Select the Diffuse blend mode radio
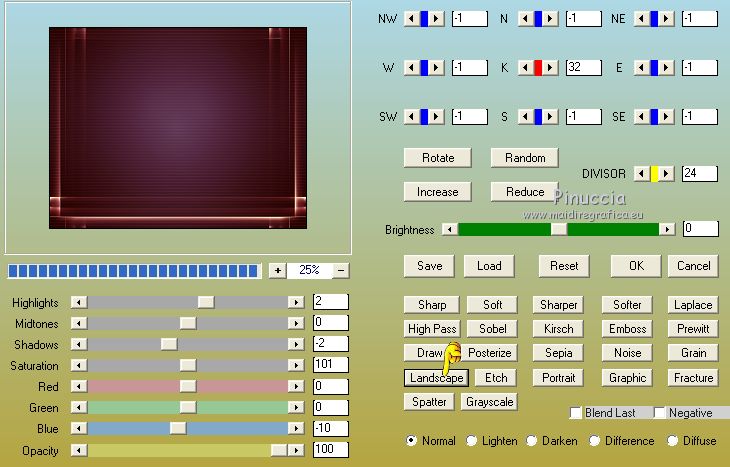This screenshot has height=467, width=730. pos(672,440)
